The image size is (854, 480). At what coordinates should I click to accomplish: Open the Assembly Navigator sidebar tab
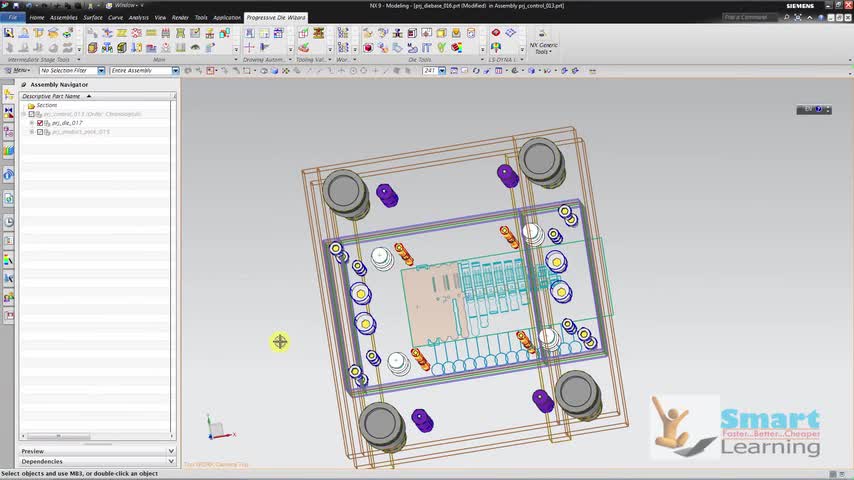tap(9, 94)
